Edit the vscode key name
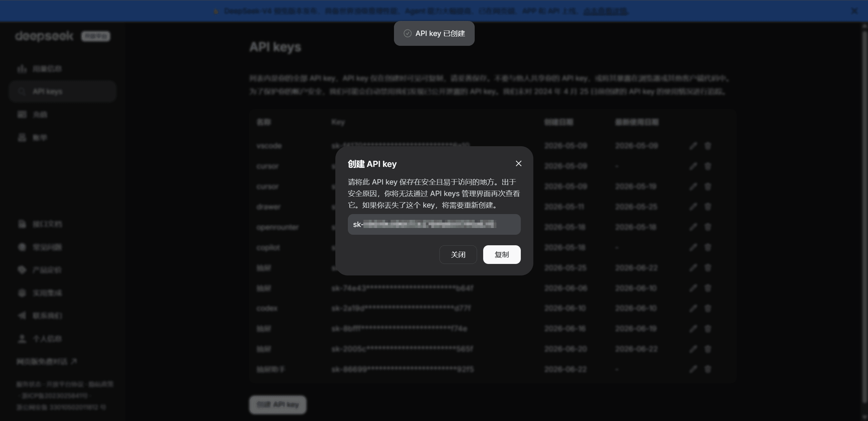This screenshot has height=421, width=868. point(693,146)
